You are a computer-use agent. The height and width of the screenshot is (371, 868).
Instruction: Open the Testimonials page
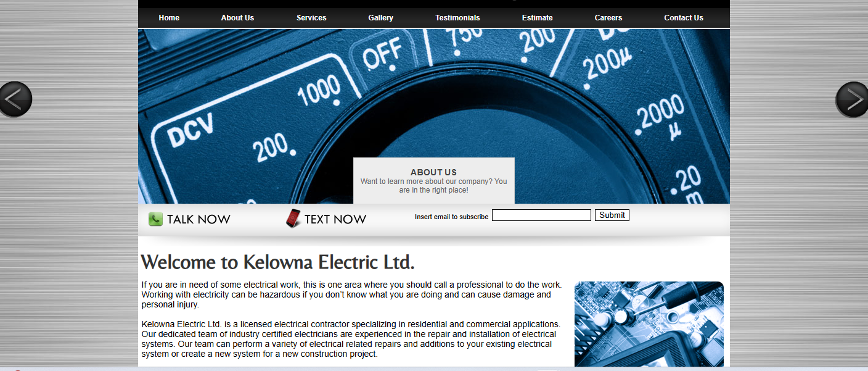pos(457,18)
